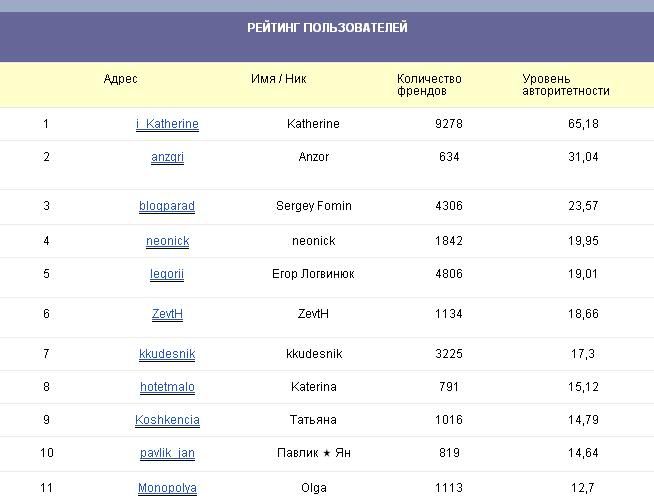Click the 9278 friends count cell
This screenshot has height=502, width=654.
pyautogui.click(x=449, y=124)
